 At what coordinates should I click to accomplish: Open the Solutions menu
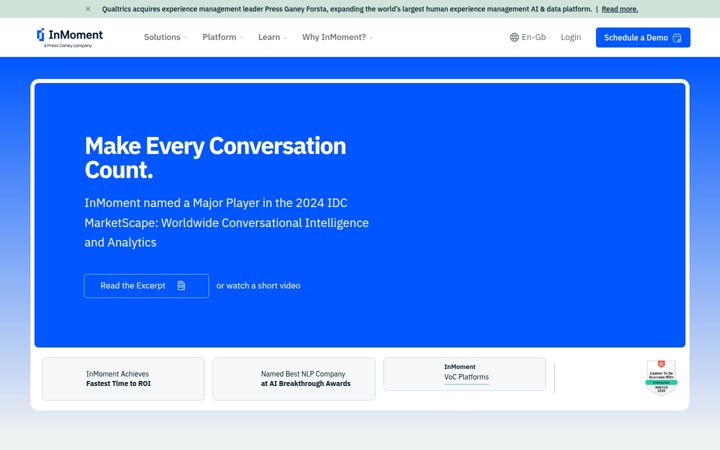[162, 37]
